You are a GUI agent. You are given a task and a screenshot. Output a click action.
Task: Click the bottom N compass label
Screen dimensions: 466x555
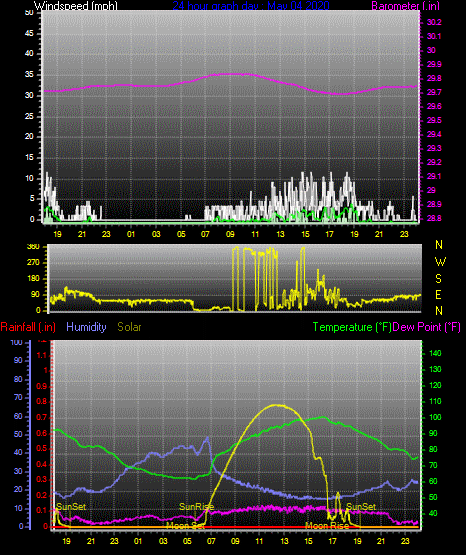pos(439,310)
